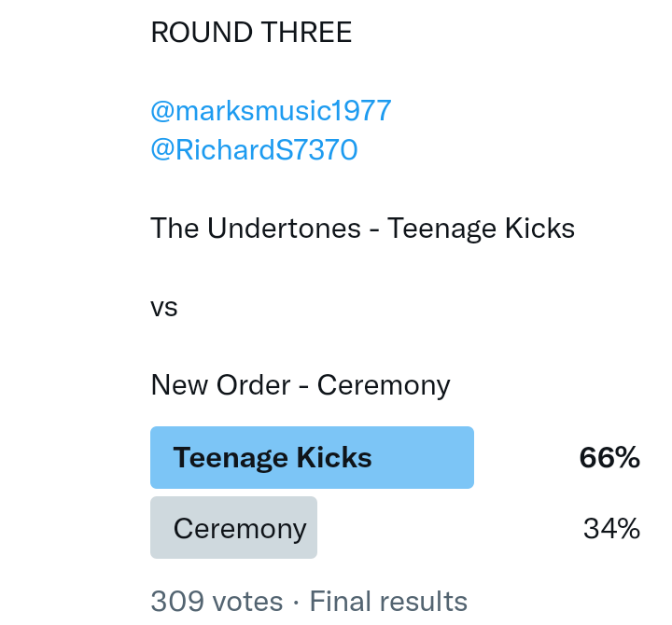Screen dimensions: 672x625
Task: Click the hyphen in the Undertones line
Action: tap(374, 229)
